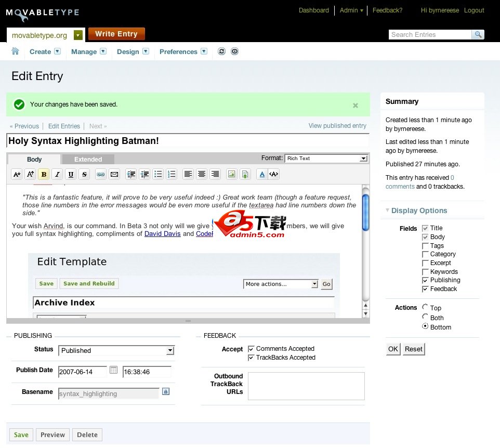This screenshot has height=448, width=500.
Task: Click the view site eye icon
Action: [234, 51]
